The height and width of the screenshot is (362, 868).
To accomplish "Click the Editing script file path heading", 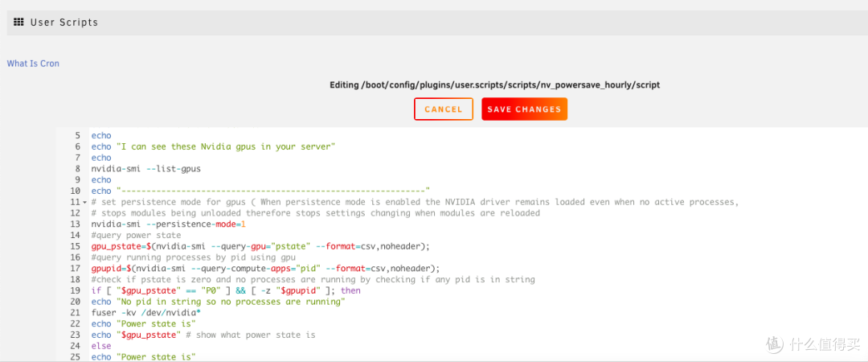I will coord(494,84).
